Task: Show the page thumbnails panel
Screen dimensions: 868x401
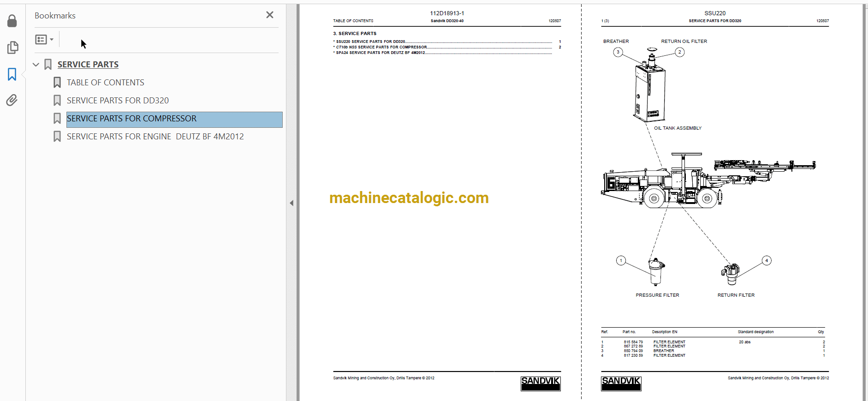Action: tap(12, 47)
